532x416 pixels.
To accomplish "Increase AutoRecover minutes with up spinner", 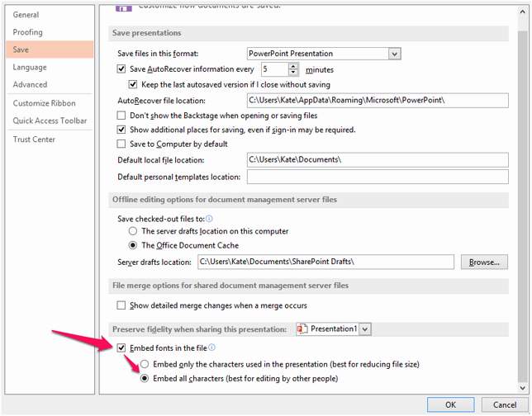I will pos(293,66).
